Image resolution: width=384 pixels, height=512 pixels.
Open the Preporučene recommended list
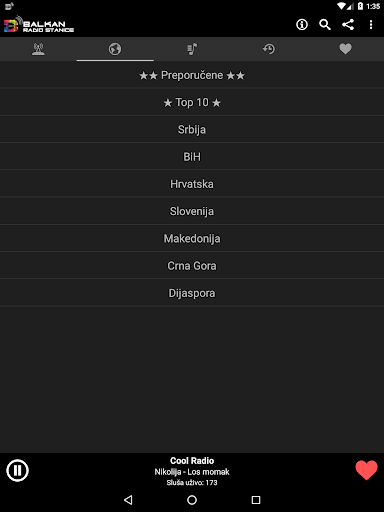[192, 75]
